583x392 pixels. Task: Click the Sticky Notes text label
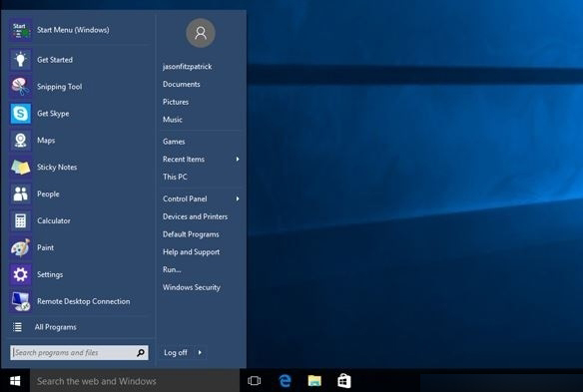click(57, 168)
